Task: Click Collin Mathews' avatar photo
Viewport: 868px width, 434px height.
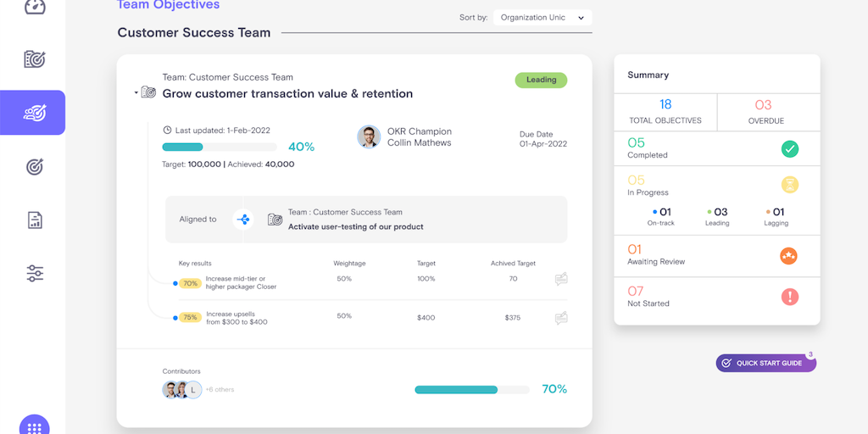Action: coord(369,137)
